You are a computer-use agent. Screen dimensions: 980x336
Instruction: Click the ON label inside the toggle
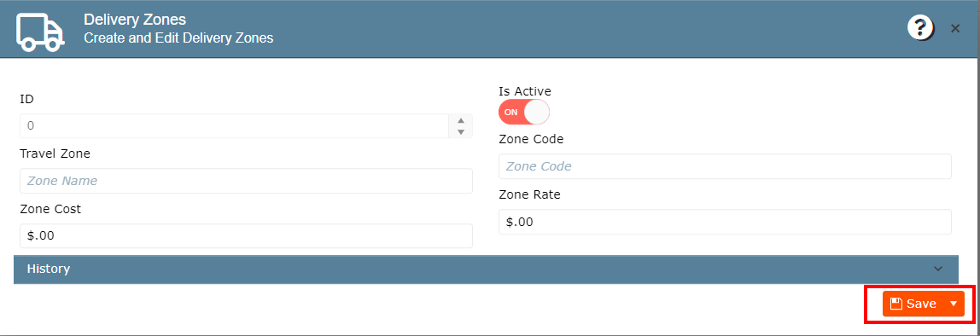click(x=511, y=113)
